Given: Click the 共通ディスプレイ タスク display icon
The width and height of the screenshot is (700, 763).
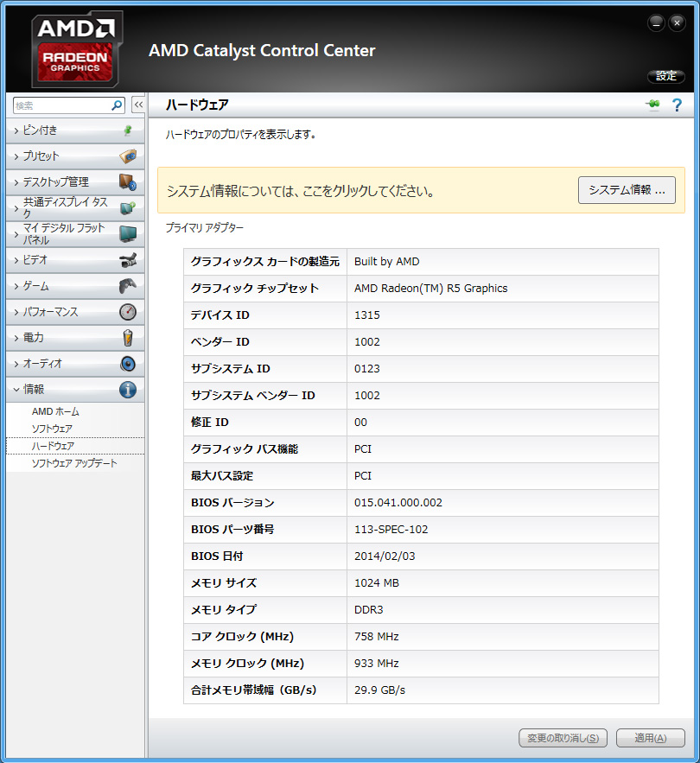Looking at the screenshot, I should click(128, 208).
